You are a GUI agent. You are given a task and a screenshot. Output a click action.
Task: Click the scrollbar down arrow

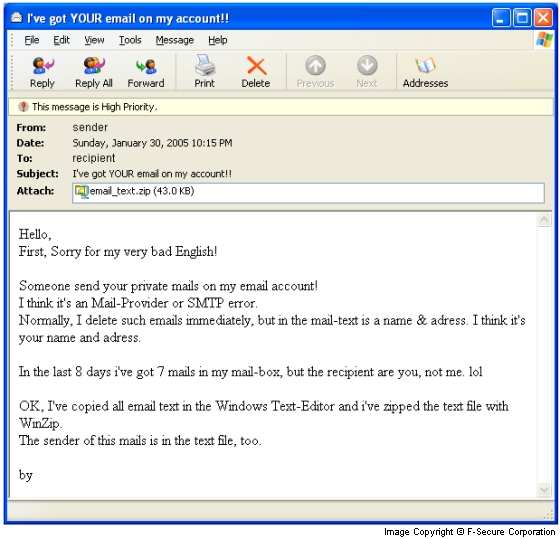point(544,489)
